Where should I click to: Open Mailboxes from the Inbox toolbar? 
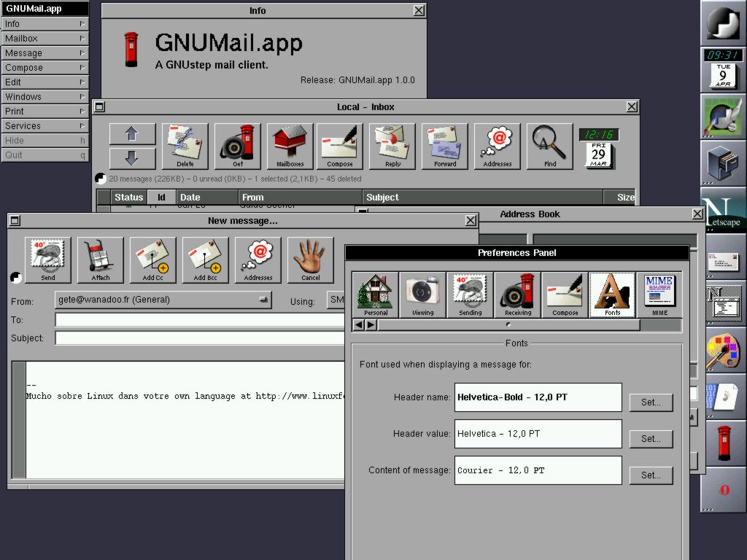pyautogui.click(x=290, y=146)
